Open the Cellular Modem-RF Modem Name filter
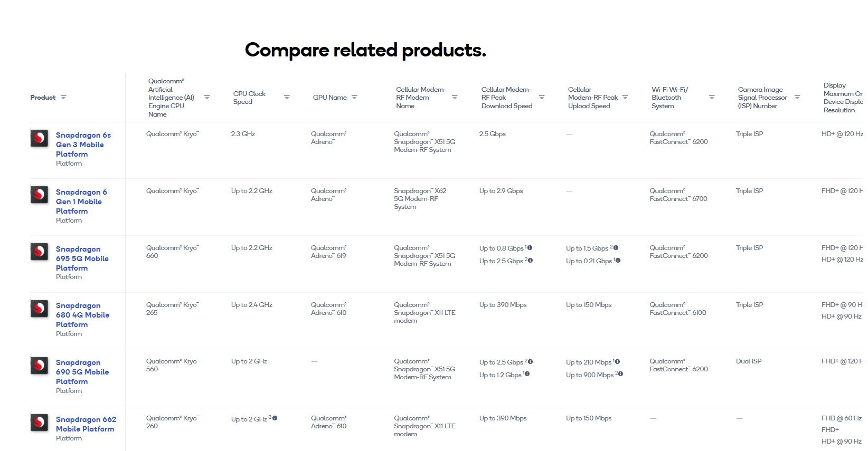868x451 pixels. 455,98
